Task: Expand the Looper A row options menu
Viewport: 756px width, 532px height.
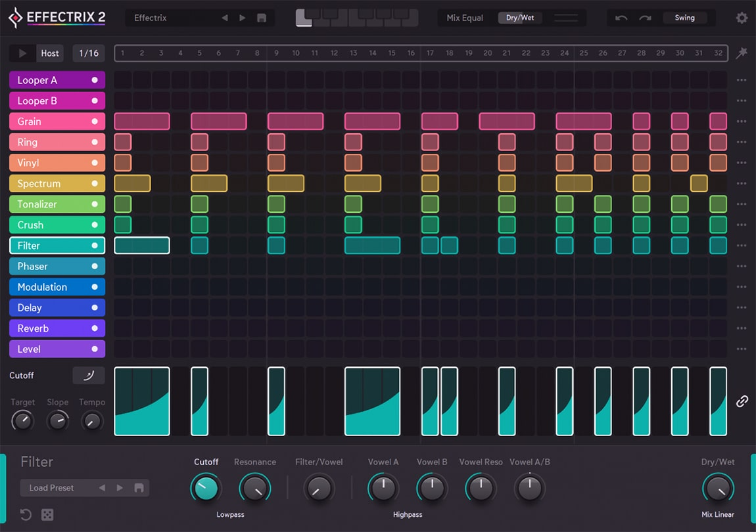Action: pos(742,80)
